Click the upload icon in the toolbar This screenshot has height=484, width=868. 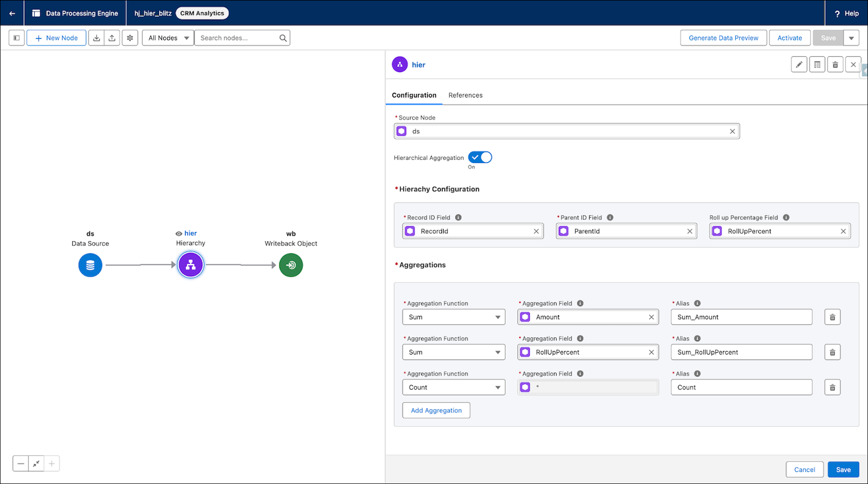112,38
